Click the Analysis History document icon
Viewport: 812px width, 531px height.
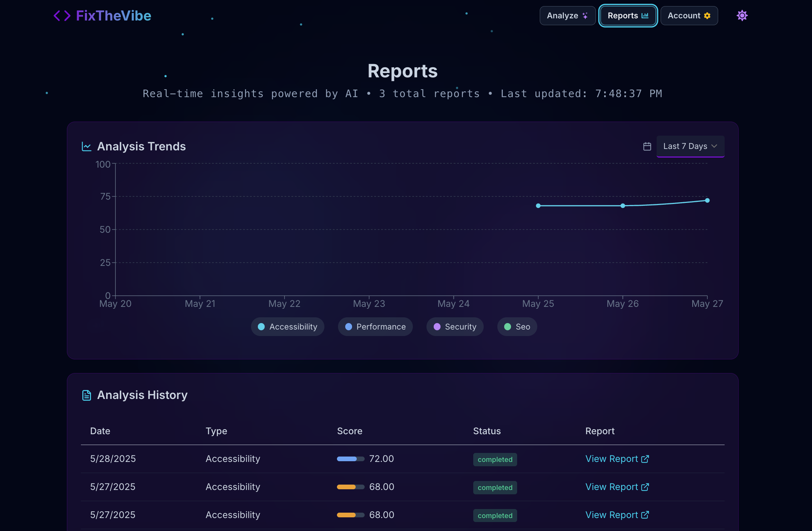(87, 395)
